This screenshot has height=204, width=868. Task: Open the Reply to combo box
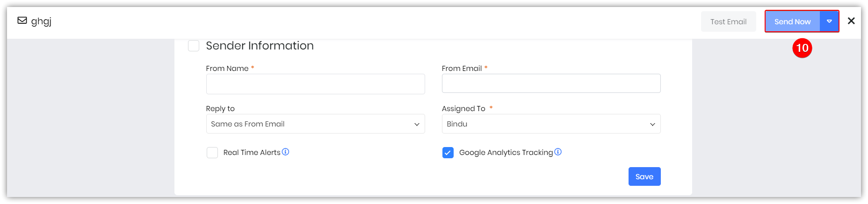(x=315, y=124)
